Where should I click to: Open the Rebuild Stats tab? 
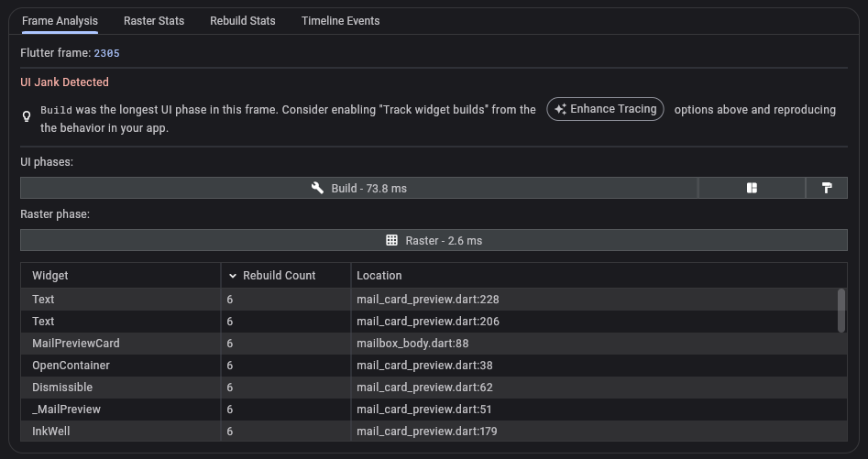[242, 21]
